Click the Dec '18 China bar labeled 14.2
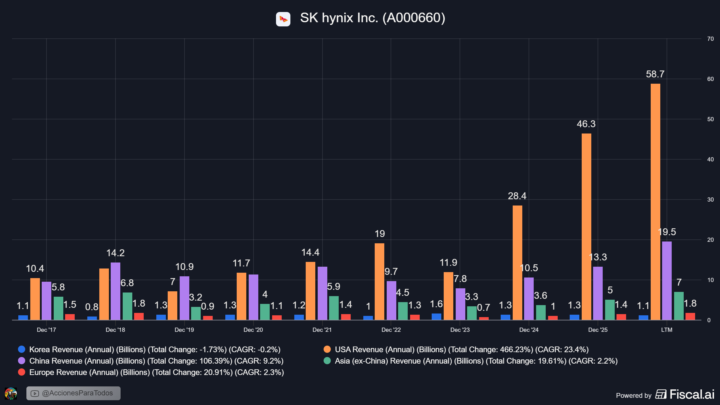Screen dimensions: 720x405 pos(115,291)
